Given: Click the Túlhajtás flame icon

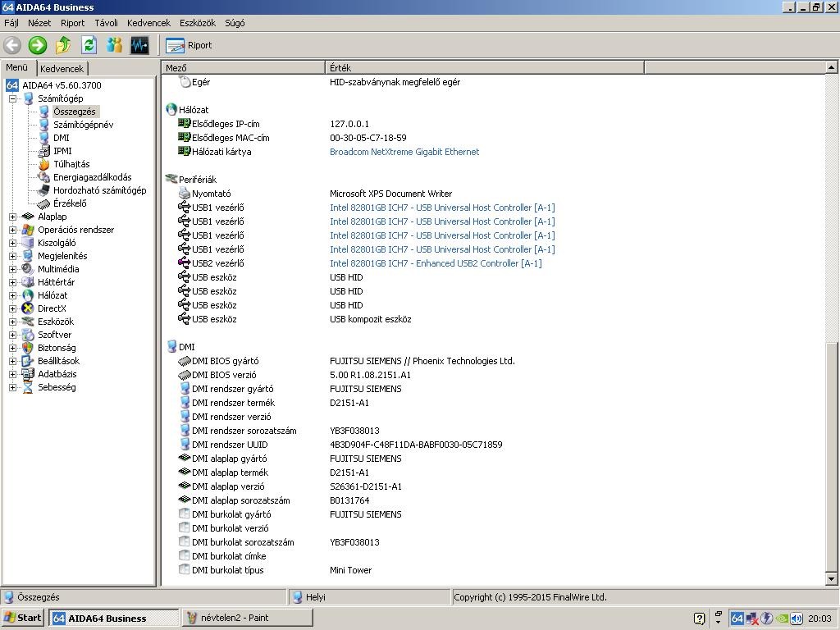Looking at the screenshot, I should [x=43, y=164].
